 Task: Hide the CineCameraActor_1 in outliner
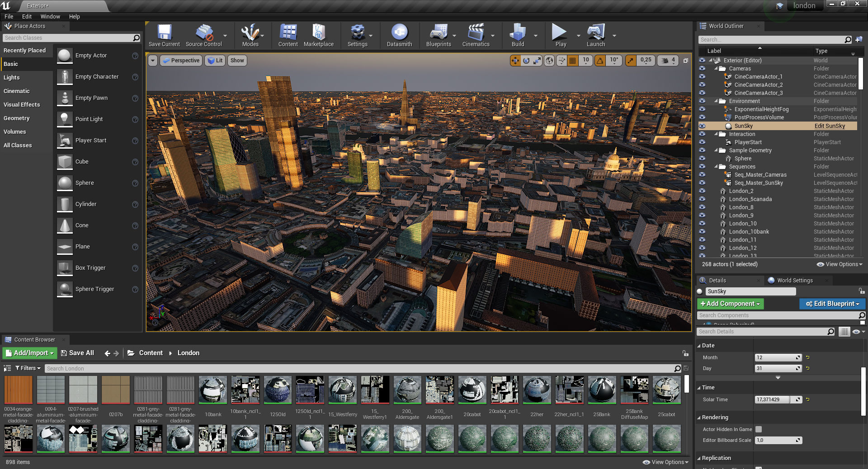[x=702, y=77]
